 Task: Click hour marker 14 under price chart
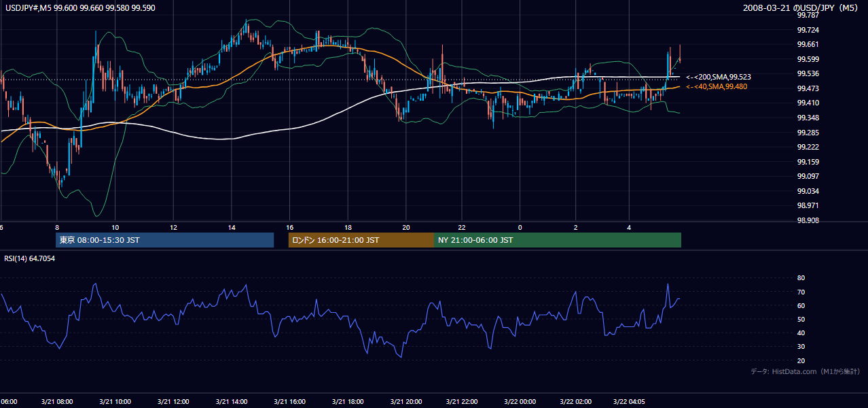pyautogui.click(x=231, y=227)
